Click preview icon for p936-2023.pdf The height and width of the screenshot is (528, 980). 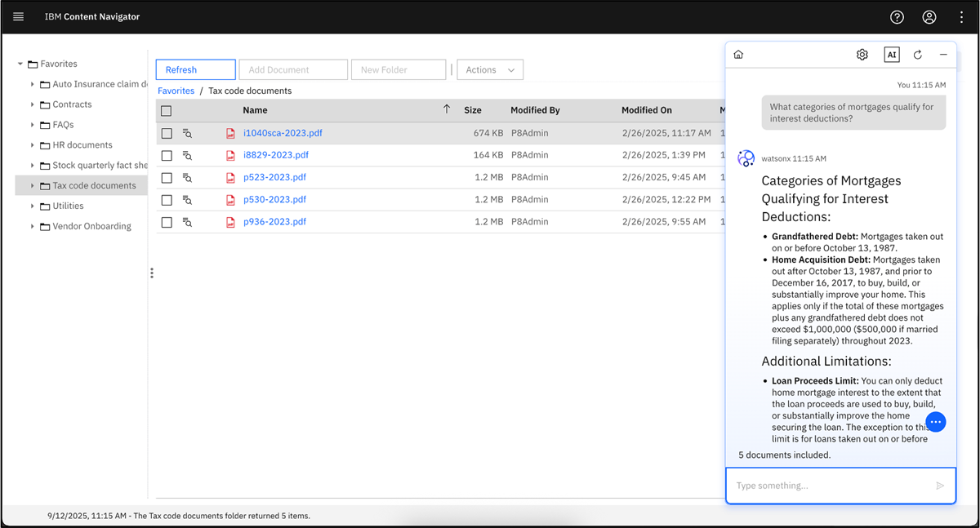tap(187, 222)
